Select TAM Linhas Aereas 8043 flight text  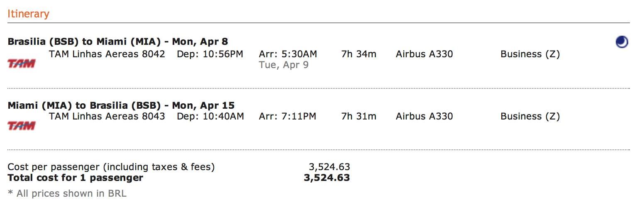pyautogui.click(x=107, y=116)
